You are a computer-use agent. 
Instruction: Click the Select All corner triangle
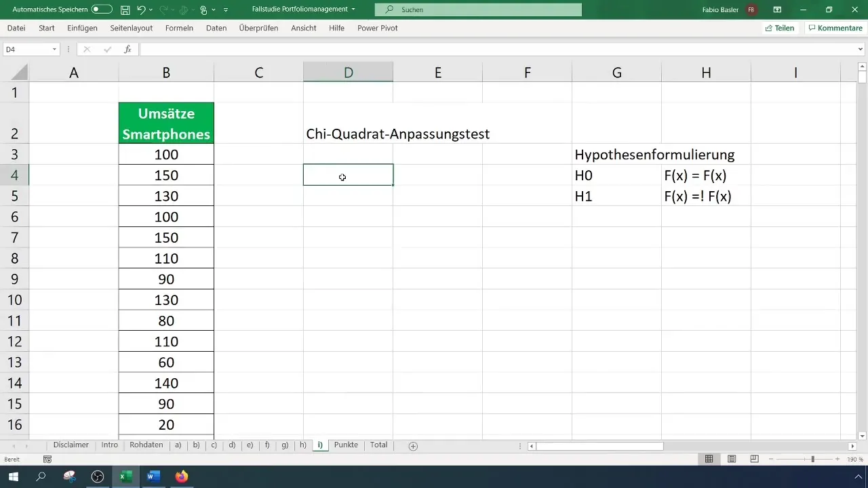click(x=20, y=73)
